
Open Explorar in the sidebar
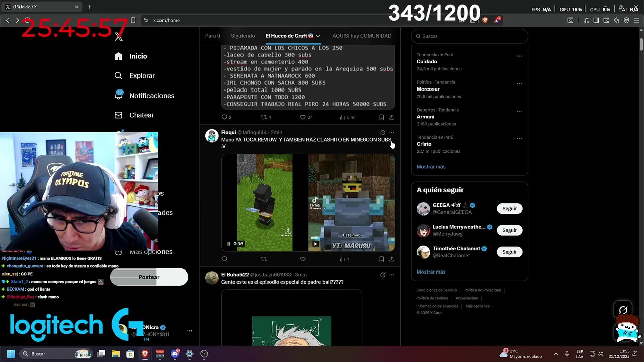coord(134,76)
